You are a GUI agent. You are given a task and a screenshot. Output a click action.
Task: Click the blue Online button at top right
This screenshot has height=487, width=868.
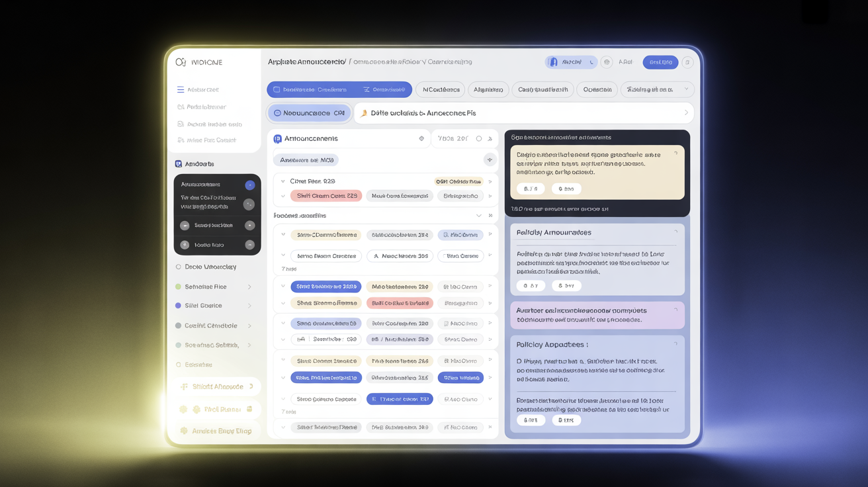tap(660, 62)
